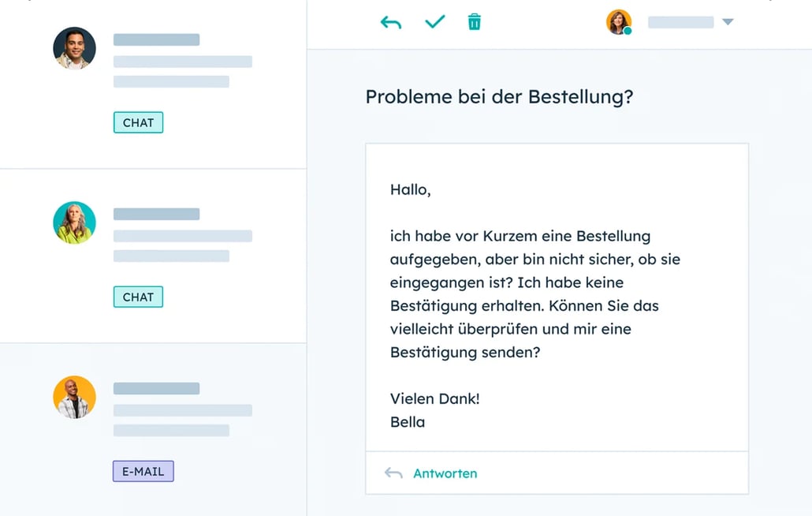
Task: Click the reply icon next to Antworten
Action: [393, 473]
